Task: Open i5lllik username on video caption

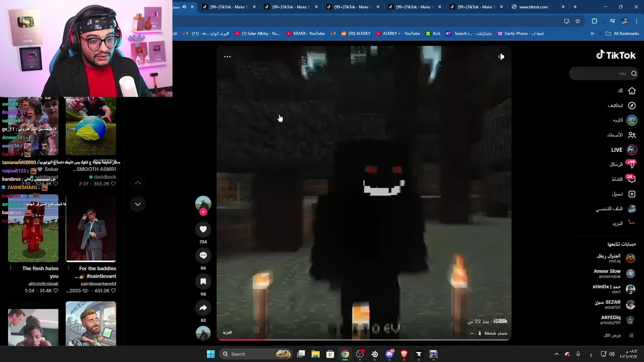Action: [x=500, y=321]
